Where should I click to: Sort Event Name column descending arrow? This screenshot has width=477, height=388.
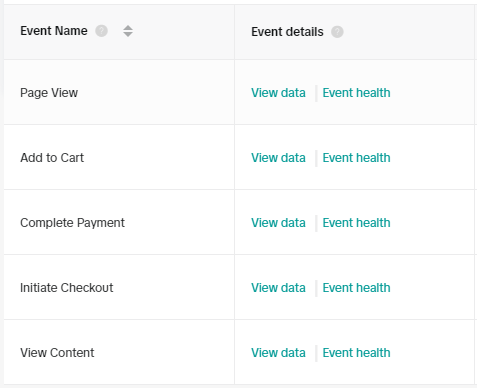128,34
